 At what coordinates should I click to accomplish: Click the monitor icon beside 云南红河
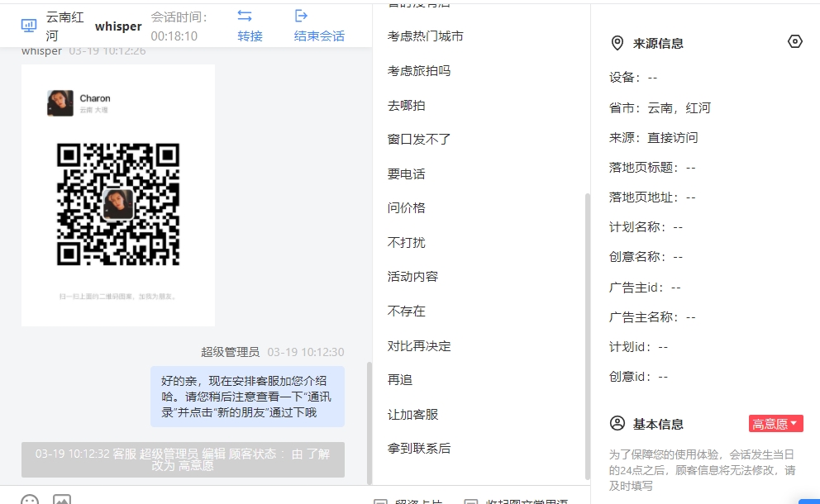tap(29, 26)
